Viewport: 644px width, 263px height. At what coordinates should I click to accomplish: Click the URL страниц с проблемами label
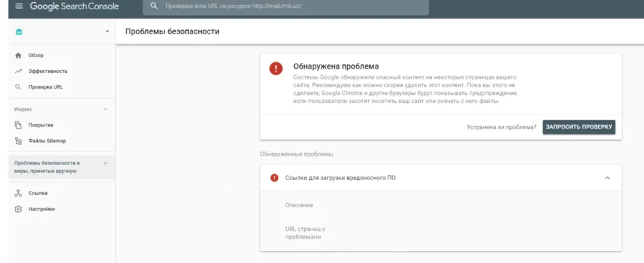305,233
